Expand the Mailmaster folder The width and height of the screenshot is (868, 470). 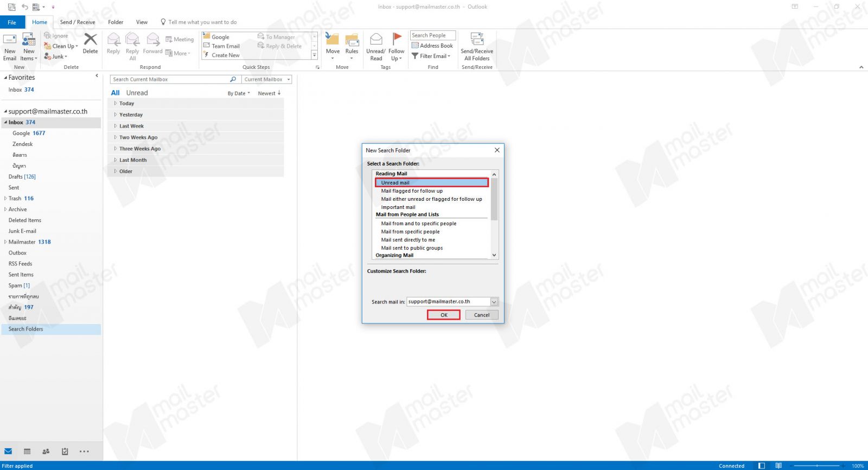pyautogui.click(x=5, y=242)
